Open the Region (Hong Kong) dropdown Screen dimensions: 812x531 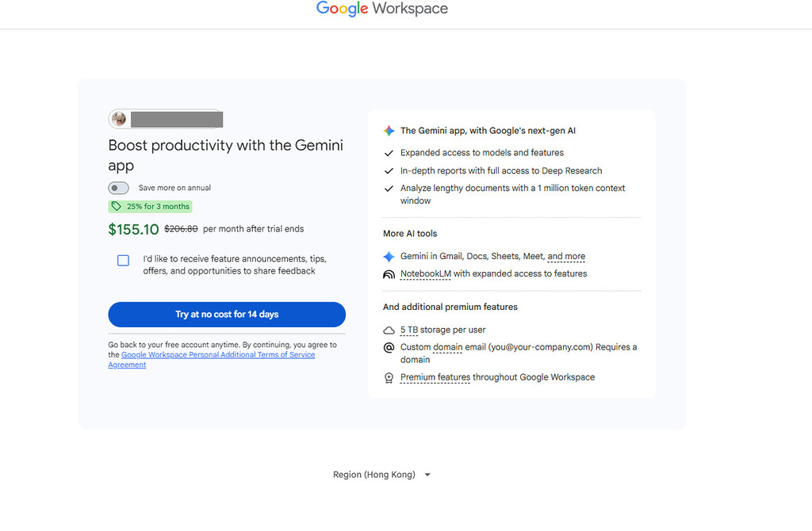[381, 474]
